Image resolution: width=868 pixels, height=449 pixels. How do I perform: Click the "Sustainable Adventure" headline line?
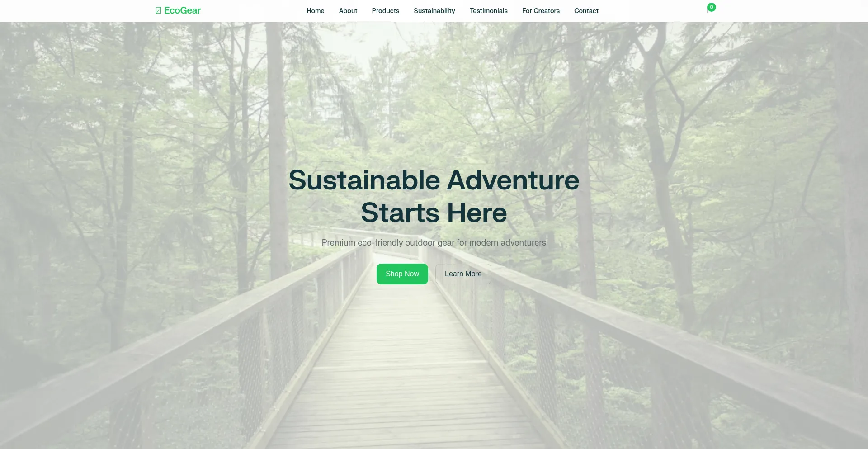coord(434,180)
